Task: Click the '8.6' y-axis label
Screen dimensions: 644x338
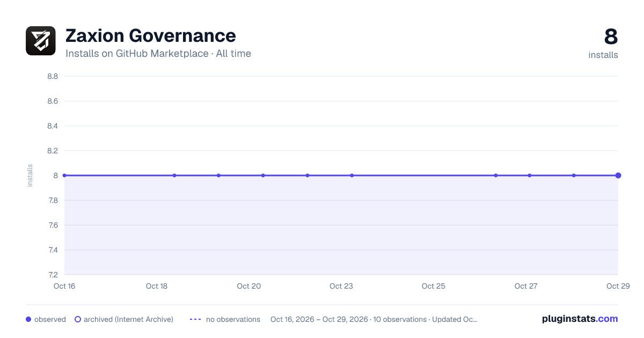Action: 53,101
